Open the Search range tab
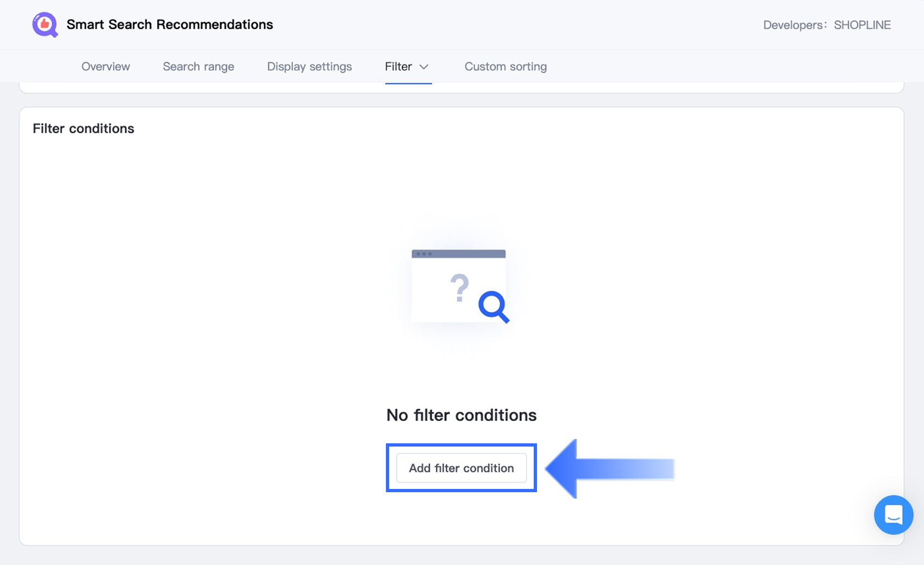The height and width of the screenshot is (565, 924). 198,67
